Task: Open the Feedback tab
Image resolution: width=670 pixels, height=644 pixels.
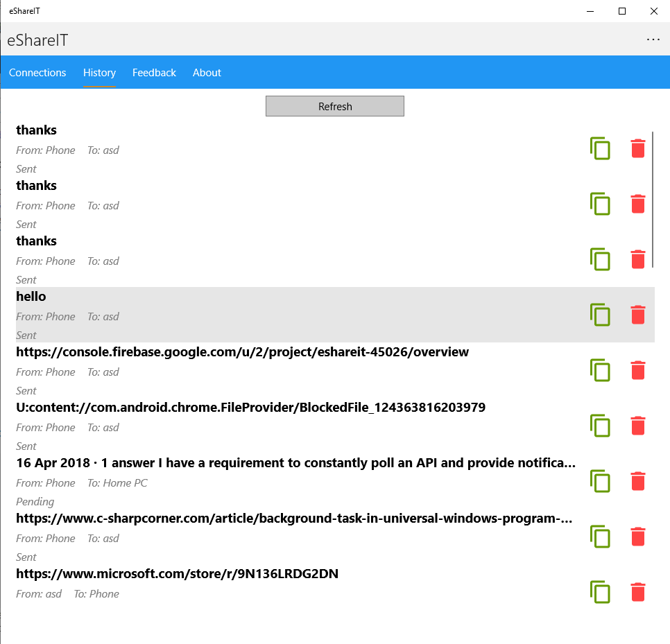Action: click(154, 73)
